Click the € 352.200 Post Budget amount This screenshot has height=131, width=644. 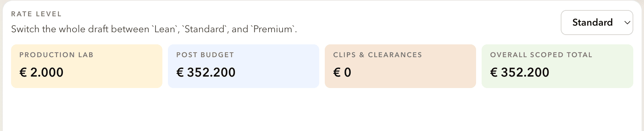(206, 72)
